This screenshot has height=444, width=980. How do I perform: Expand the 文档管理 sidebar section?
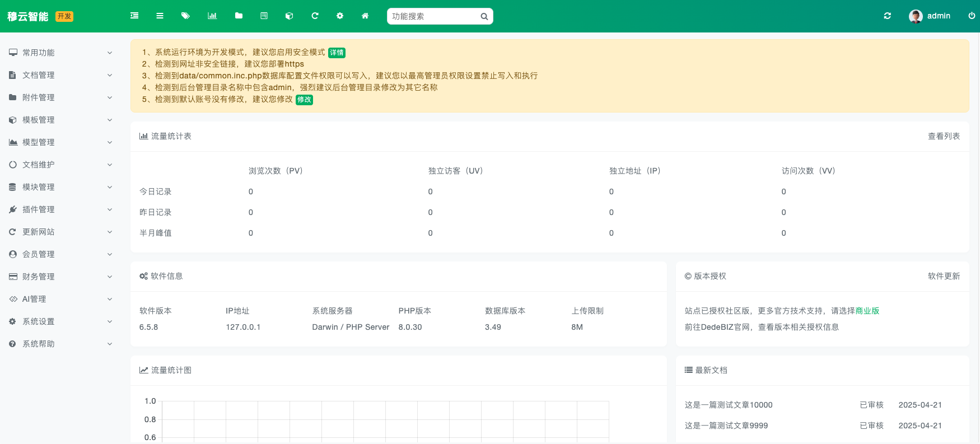60,75
